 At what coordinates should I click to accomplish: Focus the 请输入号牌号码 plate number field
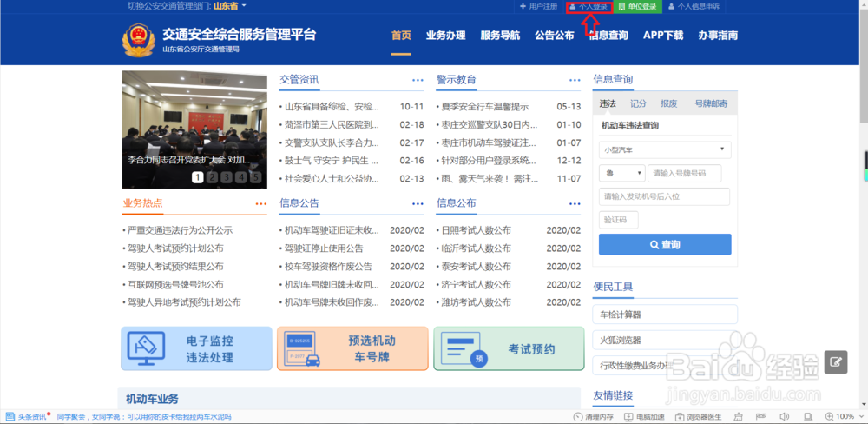click(x=685, y=174)
